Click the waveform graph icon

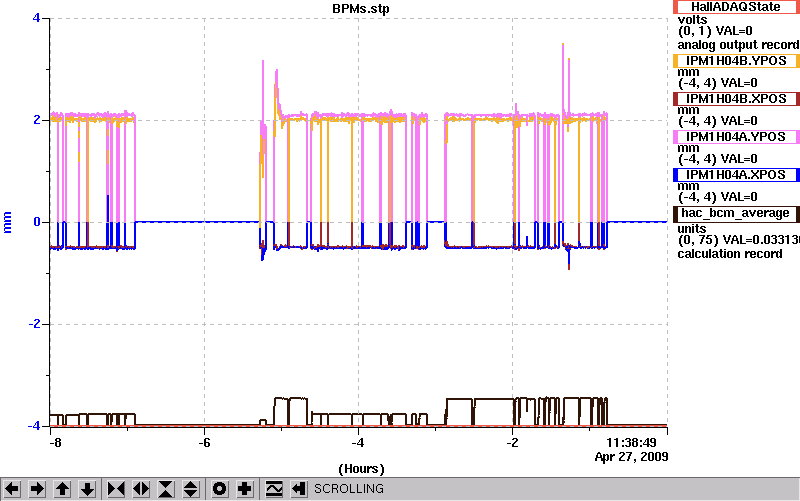(274, 489)
